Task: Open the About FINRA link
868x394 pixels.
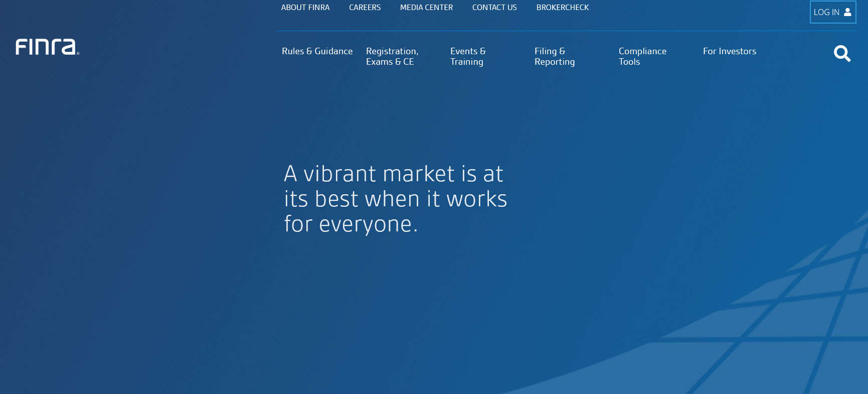Action: [305, 8]
